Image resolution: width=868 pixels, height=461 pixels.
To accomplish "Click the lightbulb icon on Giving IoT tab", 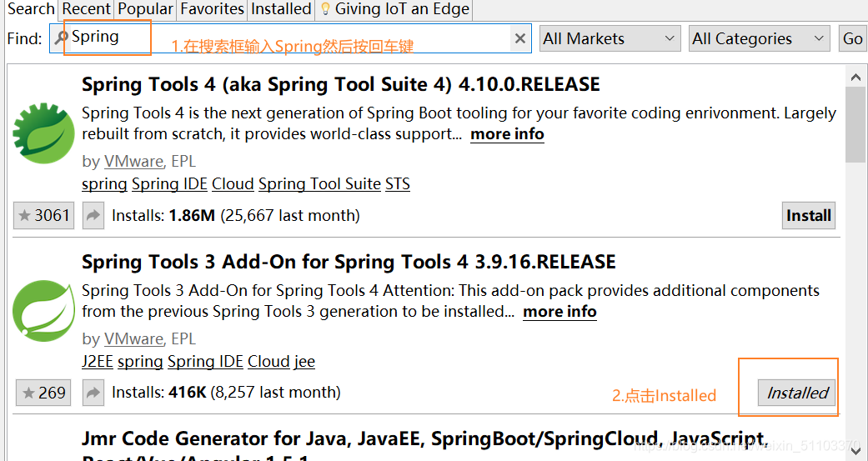I will (325, 9).
